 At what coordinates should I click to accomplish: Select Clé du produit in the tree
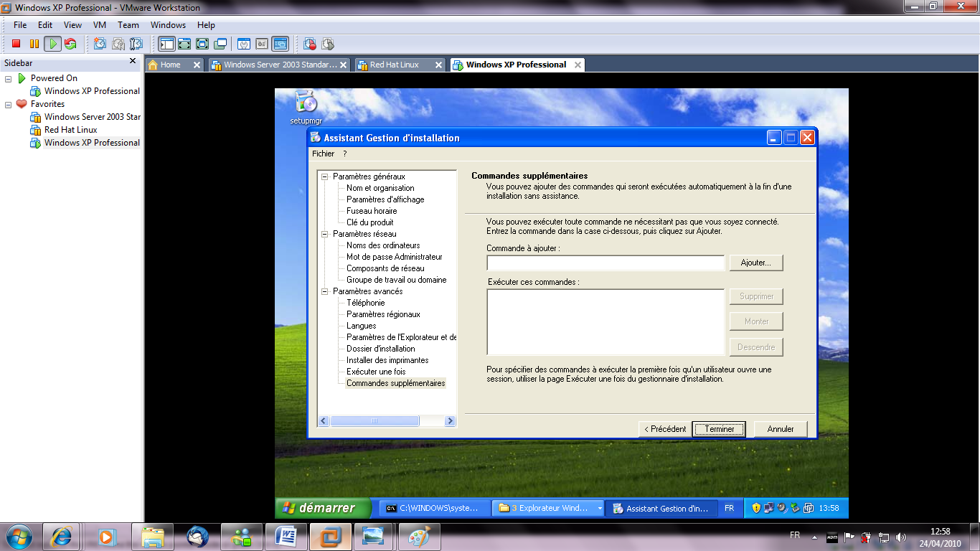point(369,222)
